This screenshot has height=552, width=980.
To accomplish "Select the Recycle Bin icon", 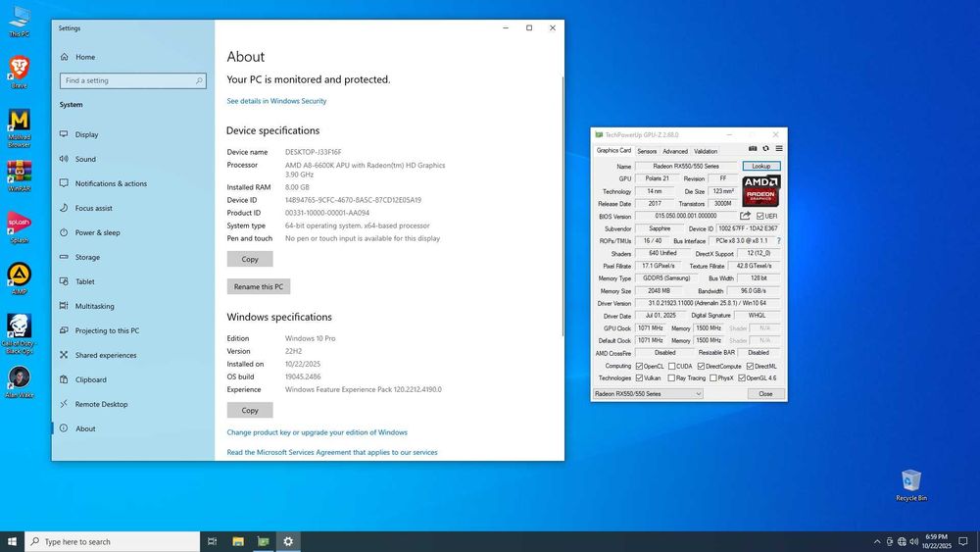I will (x=911, y=485).
